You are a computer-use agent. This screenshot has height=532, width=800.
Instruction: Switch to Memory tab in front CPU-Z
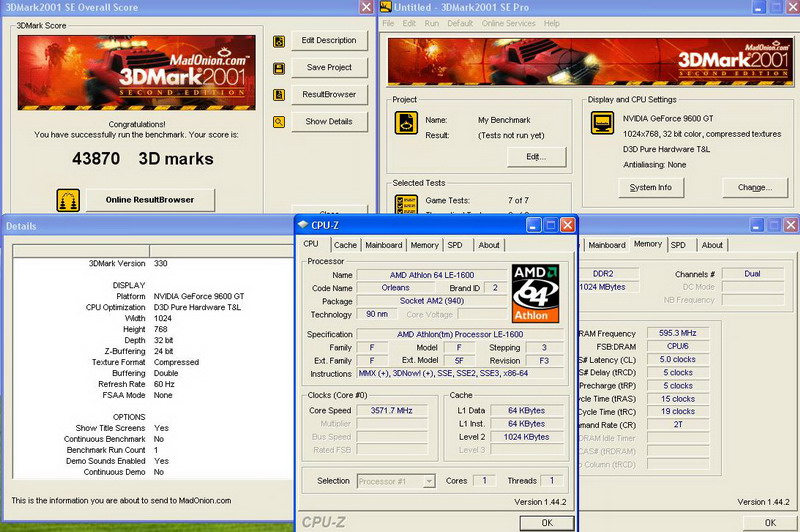[x=424, y=245]
